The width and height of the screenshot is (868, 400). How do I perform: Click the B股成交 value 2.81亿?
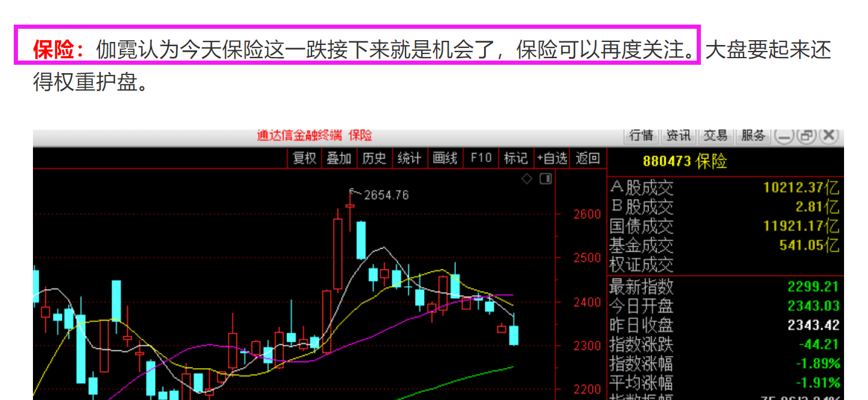pos(818,207)
